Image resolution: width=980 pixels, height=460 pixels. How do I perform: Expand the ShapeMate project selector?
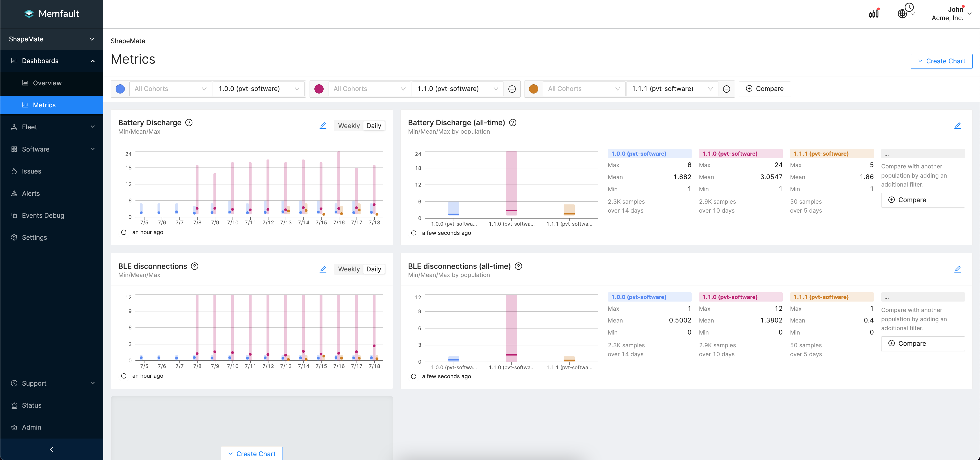tap(51, 39)
